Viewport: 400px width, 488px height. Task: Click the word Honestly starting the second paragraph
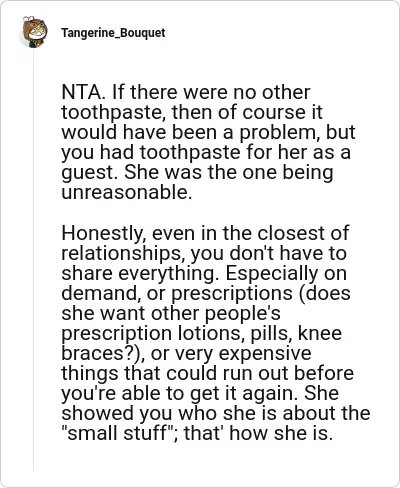click(101, 233)
